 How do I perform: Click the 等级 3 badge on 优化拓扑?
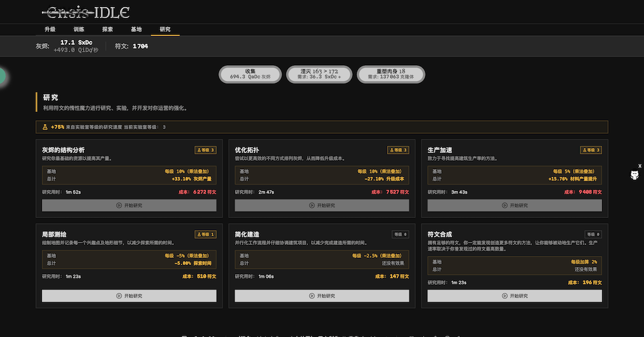pyautogui.click(x=398, y=150)
